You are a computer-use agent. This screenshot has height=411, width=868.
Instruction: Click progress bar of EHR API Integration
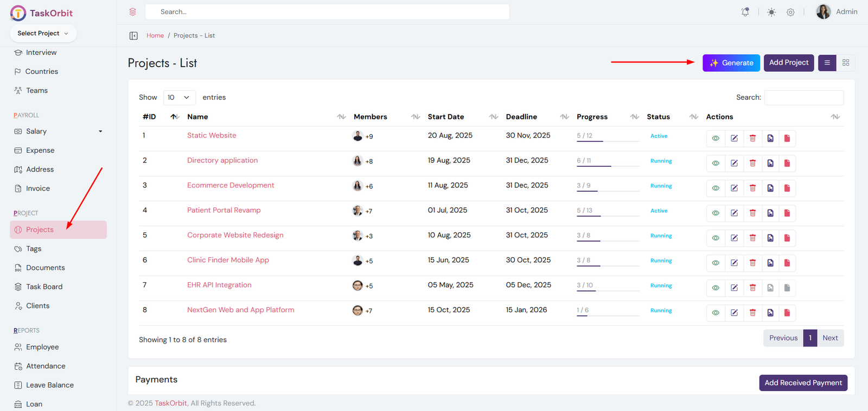click(x=607, y=290)
